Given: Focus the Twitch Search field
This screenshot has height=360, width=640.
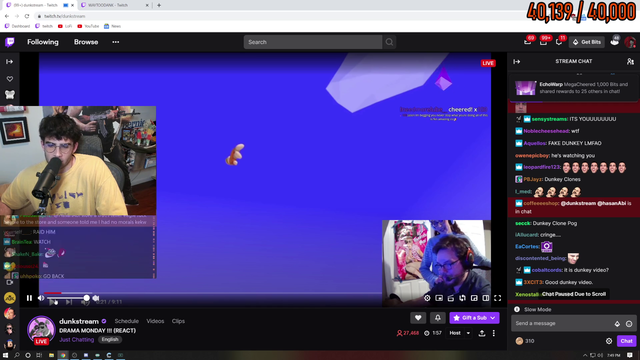Looking at the screenshot, I should tap(313, 42).
